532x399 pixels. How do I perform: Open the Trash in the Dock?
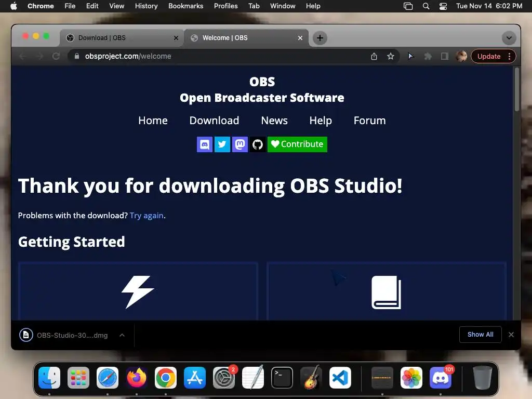[482, 378]
